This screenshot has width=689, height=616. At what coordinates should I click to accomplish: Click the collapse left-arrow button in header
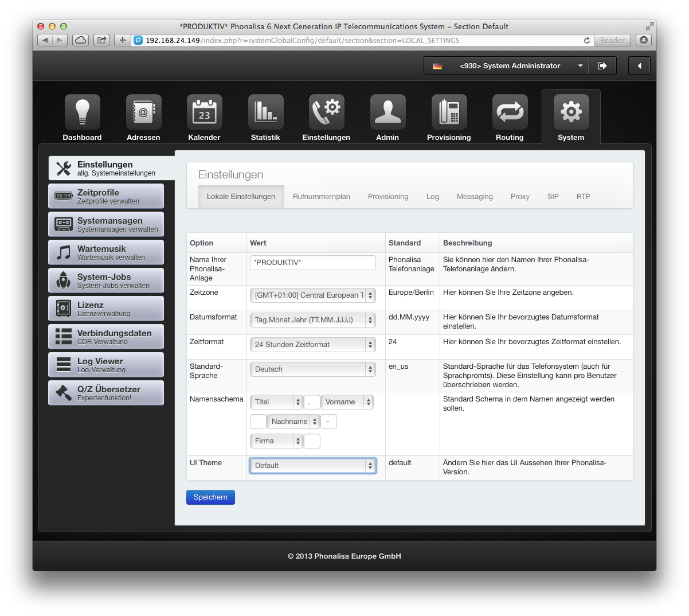click(x=639, y=66)
